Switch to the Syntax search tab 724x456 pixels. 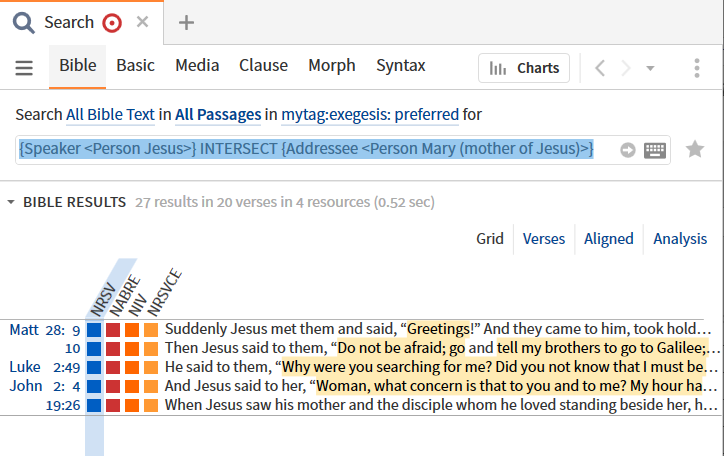pyautogui.click(x=400, y=66)
